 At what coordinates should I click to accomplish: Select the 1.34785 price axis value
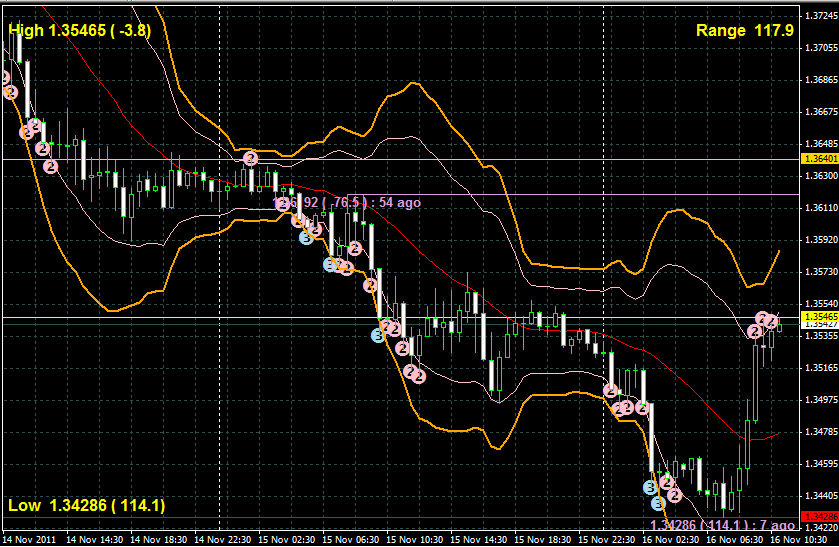[x=820, y=432]
